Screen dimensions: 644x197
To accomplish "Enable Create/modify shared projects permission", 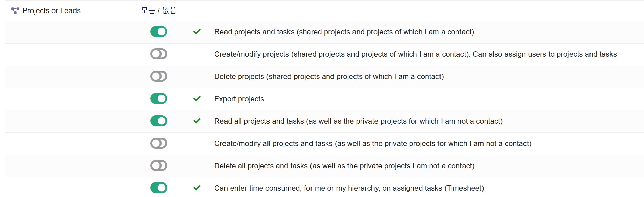I will coord(159,54).
